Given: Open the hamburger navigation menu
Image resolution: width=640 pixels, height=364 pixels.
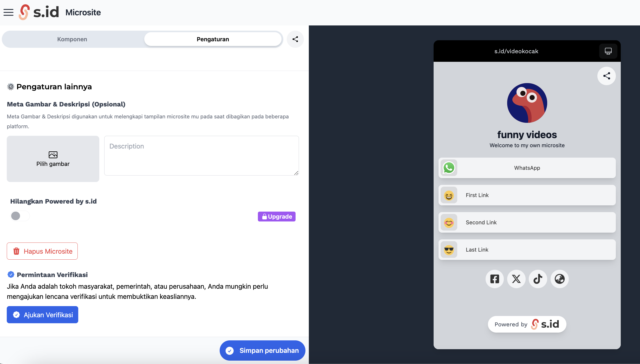Looking at the screenshot, I should tap(8, 12).
